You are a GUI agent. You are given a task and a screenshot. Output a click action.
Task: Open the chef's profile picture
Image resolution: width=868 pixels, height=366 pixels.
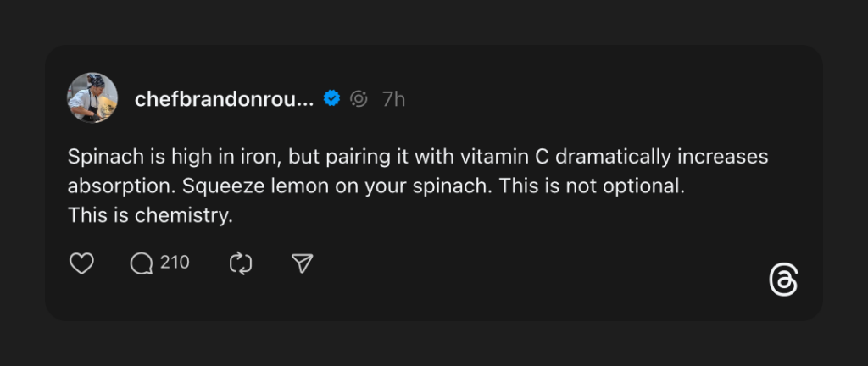(x=92, y=97)
